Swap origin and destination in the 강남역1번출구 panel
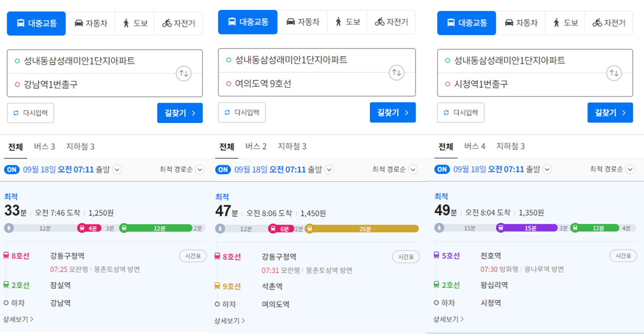Image resolution: width=644 pixels, height=334 pixels. pyautogui.click(x=184, y=73)
